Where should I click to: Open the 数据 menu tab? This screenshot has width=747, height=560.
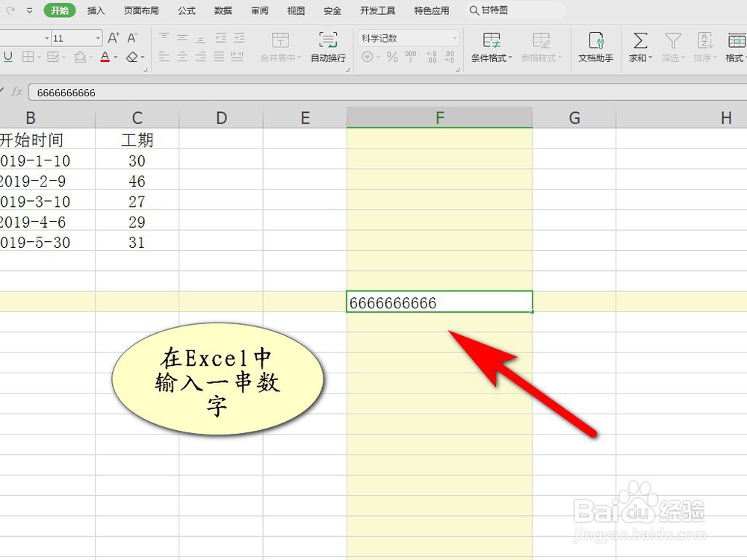[222, 10]
